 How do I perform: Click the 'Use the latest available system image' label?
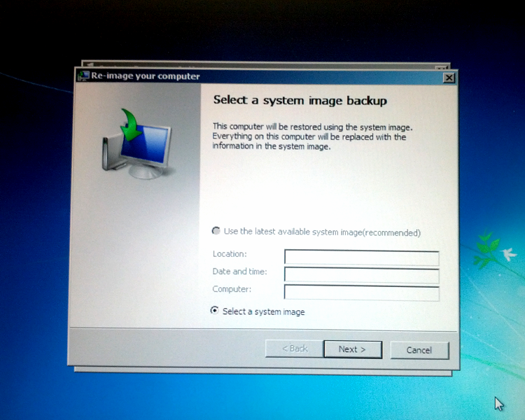click(321, 232)
